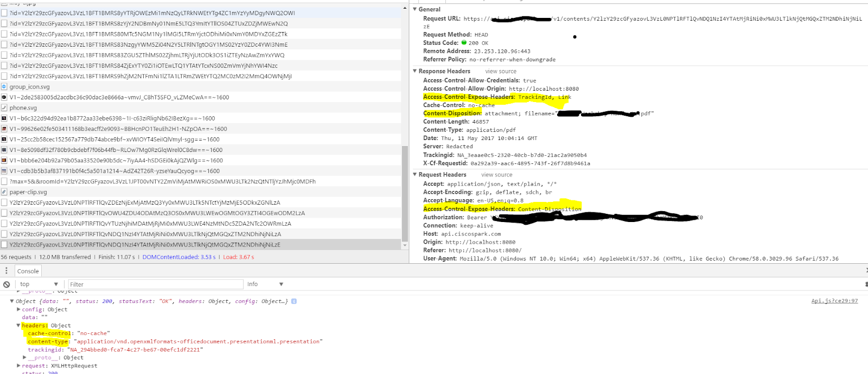Click the paper-clip.svg file type icon
868x374 pixels.
(4, 192)
